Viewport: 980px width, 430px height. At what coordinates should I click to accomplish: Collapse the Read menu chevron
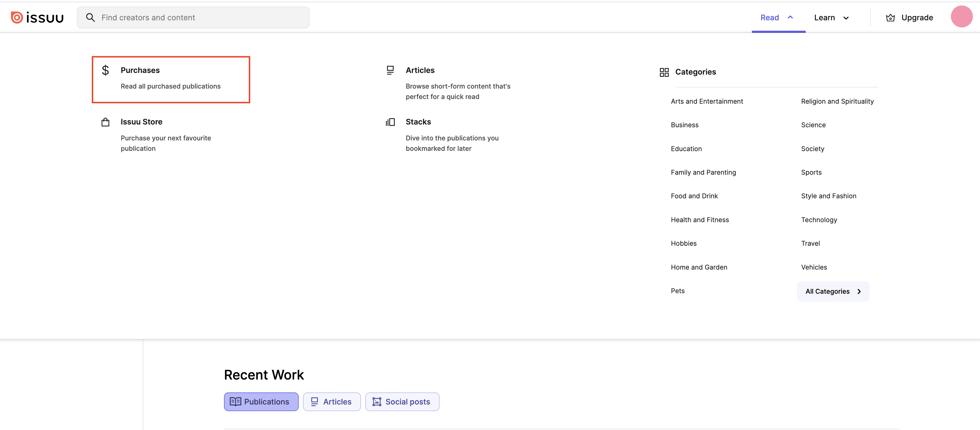point(790,18)
